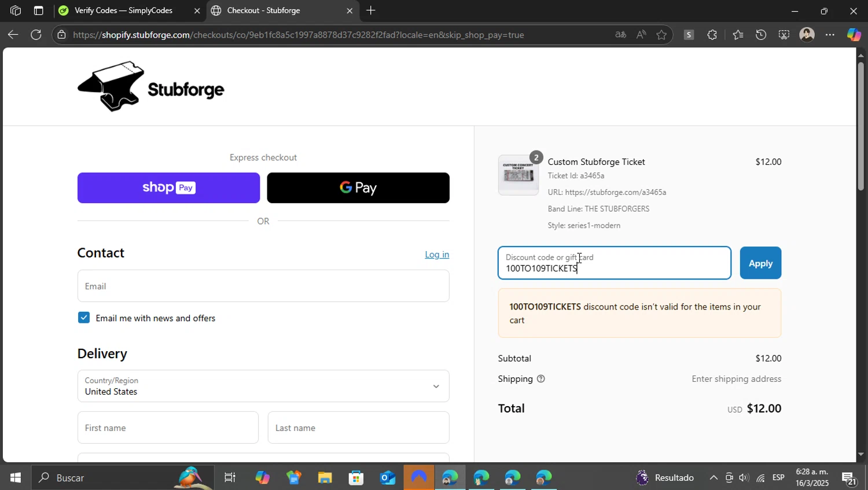Click the Log in link

pyautogui.click(x=437, y=255)
